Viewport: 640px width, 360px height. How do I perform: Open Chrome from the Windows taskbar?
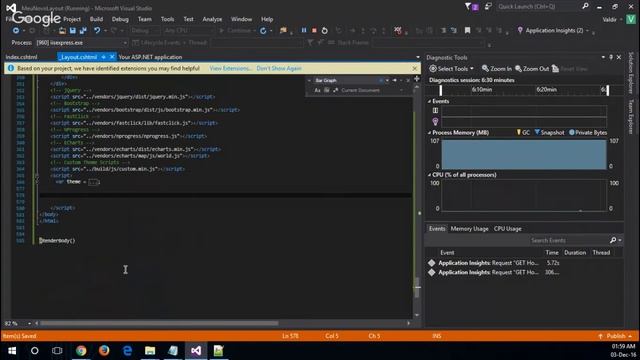pyautogui.click(x=81, y=351)
